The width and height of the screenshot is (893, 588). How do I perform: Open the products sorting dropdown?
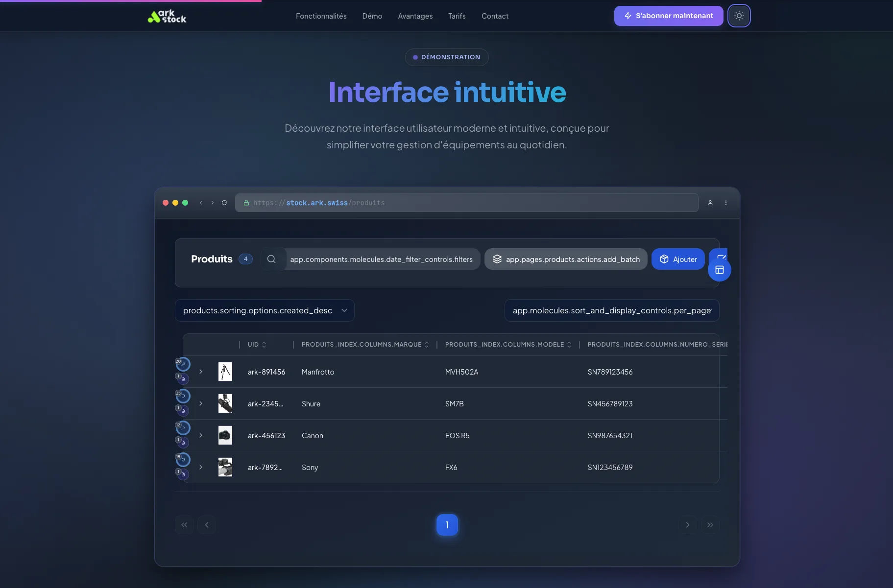pyautogui.click(x=265, y=310)
